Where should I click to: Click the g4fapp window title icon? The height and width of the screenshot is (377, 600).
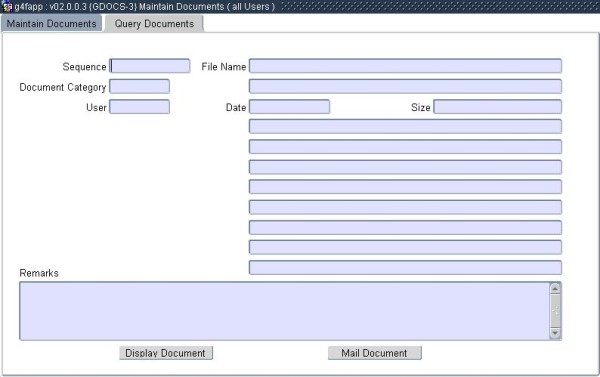tap(7, 7)
